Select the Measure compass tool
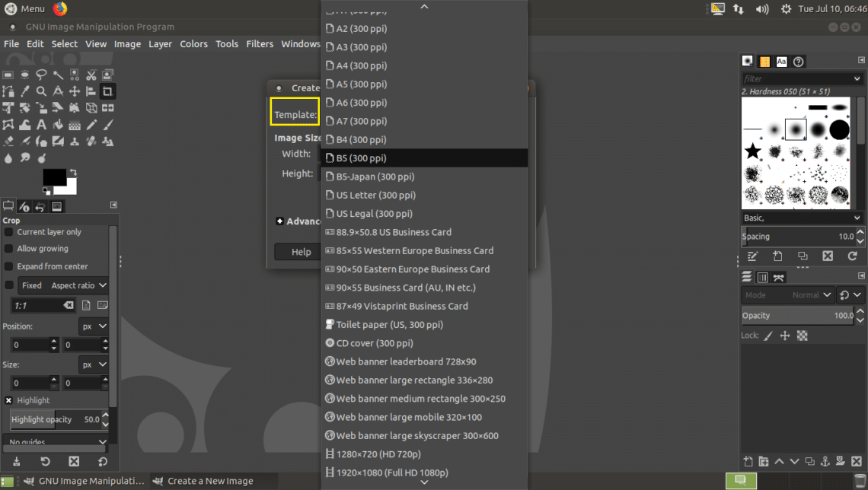Screen dimensions: 868x490 (x=58, y=91)
